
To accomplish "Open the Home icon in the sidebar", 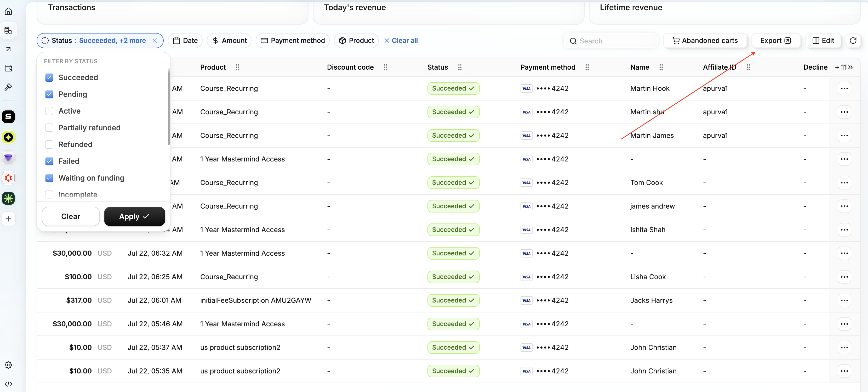I will pos(8,12).
